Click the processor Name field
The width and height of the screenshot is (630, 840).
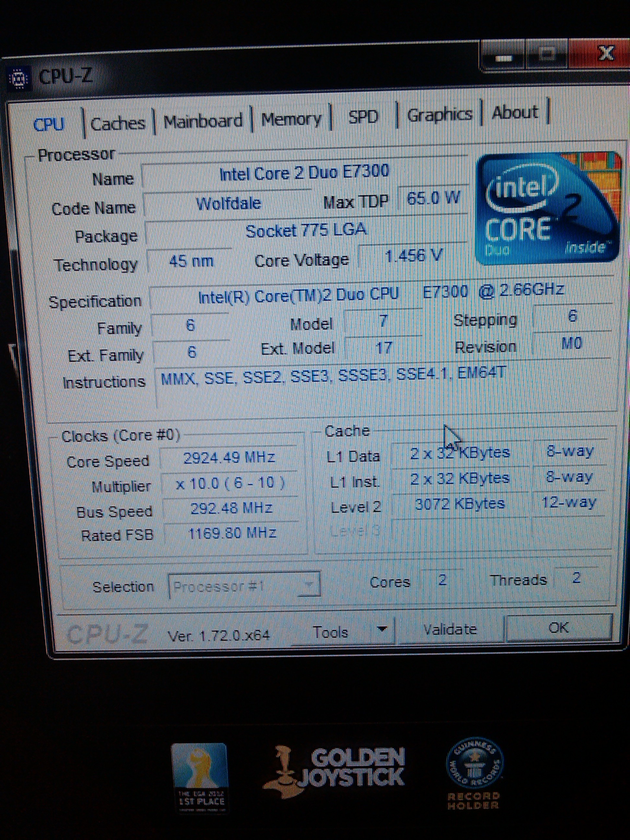click(305, 173)
